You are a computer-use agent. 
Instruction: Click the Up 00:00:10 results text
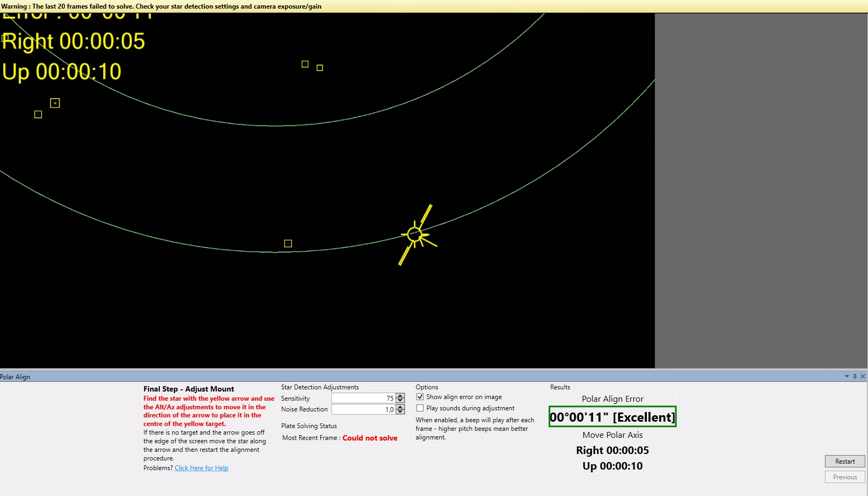pos(612,466)
